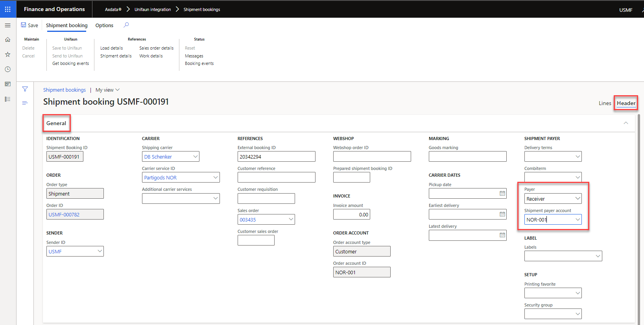Image resolution: width=644 pixels, height=325 pixels.
Task: Click Invoice amount field
Action: tap(351, 214)
